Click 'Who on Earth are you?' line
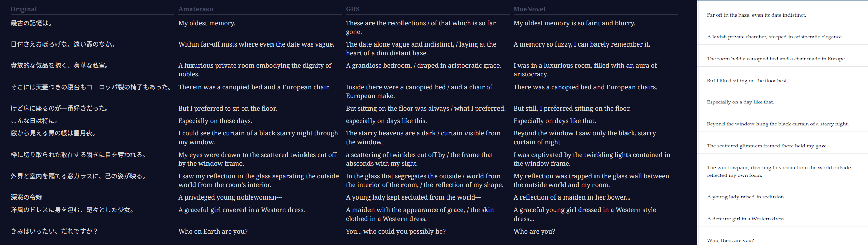 tap(213, 231)
